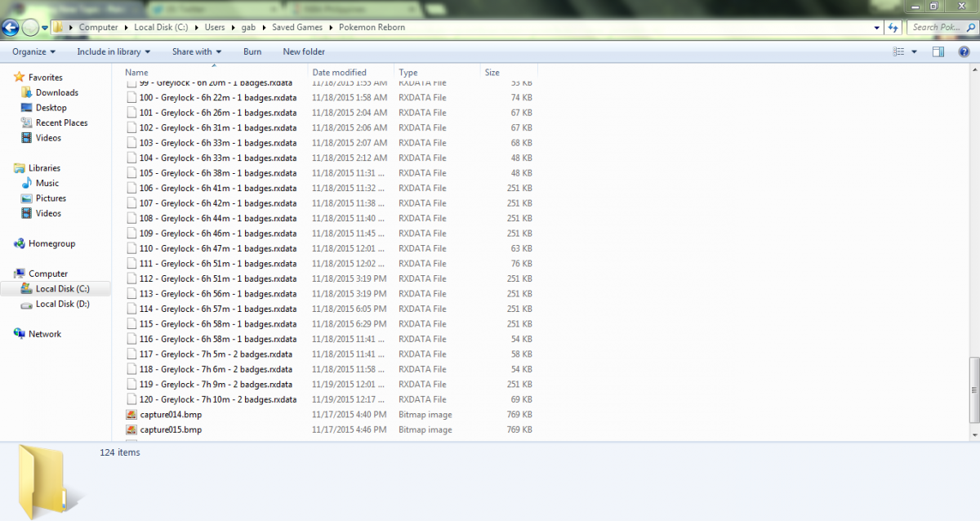
Task: Click the file list scrollbar up arrow
Action: (x=973, y=72)
